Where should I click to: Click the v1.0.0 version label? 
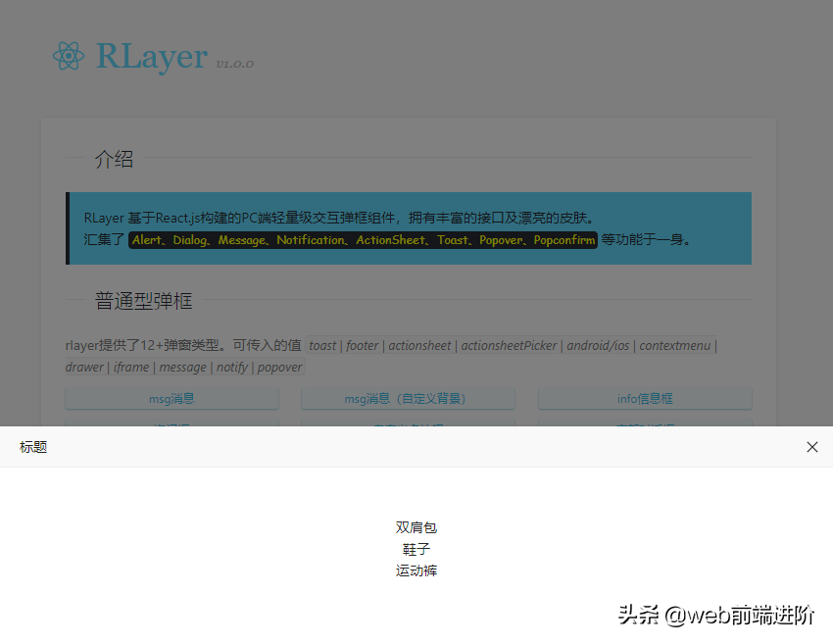click(x=235, y=63)
